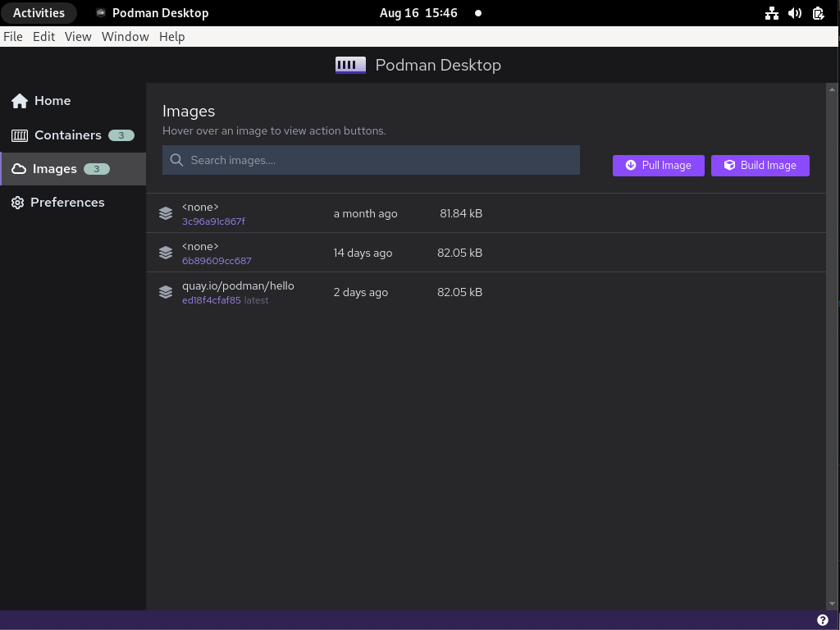Open image ID 6b89609cc687
Image resolution: width=840 pixels, height=630 pixels.
[x=217, y=261]
